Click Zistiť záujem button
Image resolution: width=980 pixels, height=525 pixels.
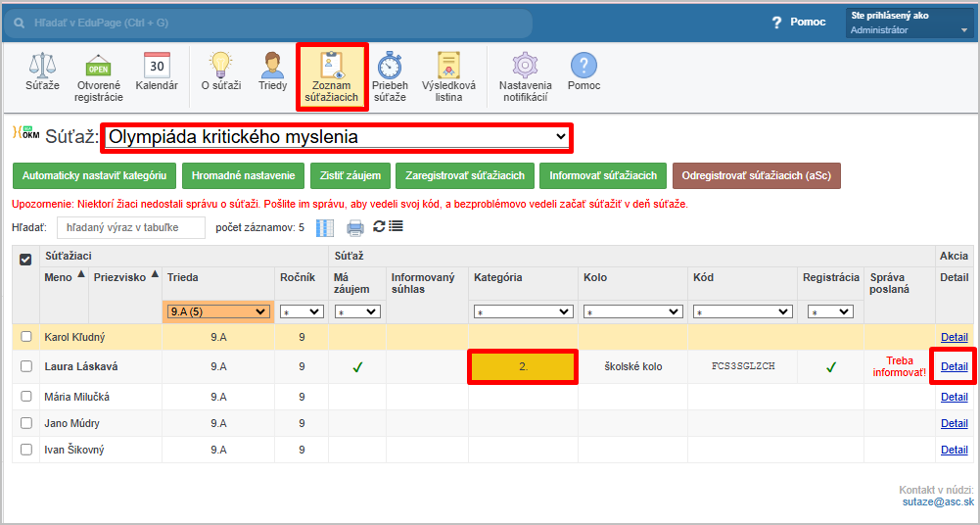(x=350, y=175)
